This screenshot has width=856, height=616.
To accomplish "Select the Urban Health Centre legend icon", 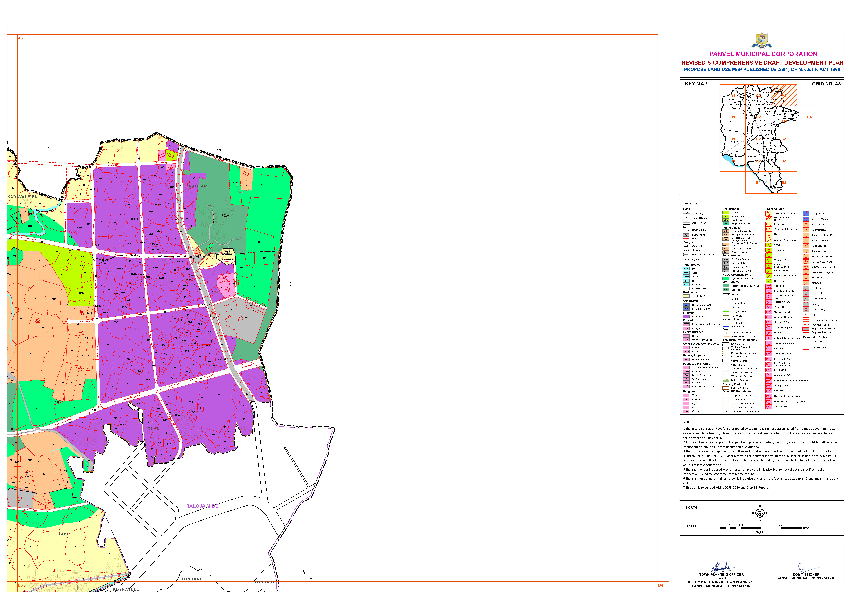I will (686, 340).
